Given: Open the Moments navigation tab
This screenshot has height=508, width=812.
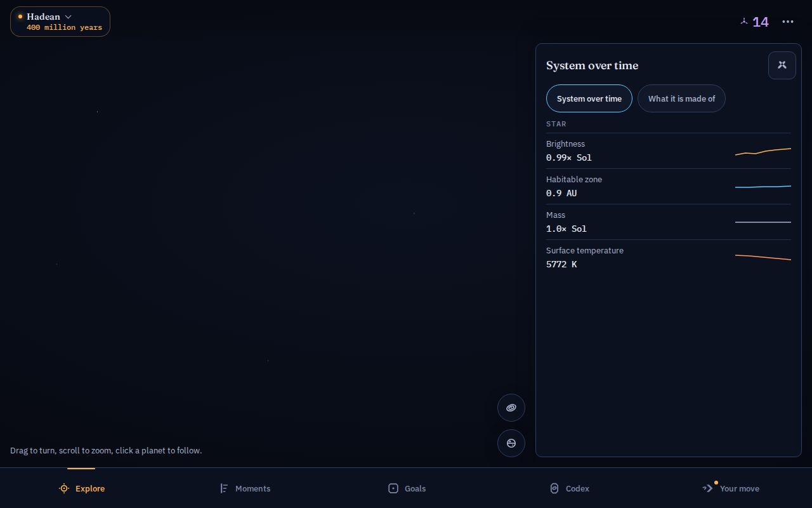Looking at the screenshot, I should point(244,488).
